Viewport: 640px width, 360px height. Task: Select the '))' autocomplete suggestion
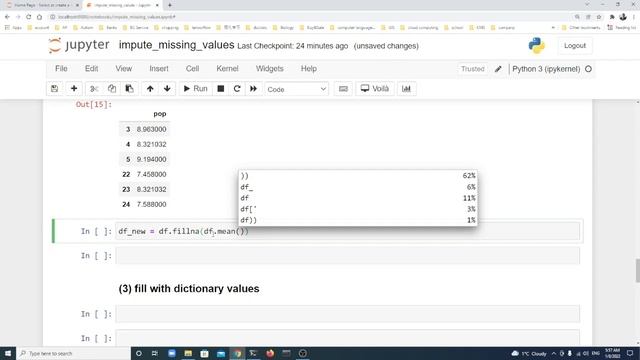click(x=358, y=176)
